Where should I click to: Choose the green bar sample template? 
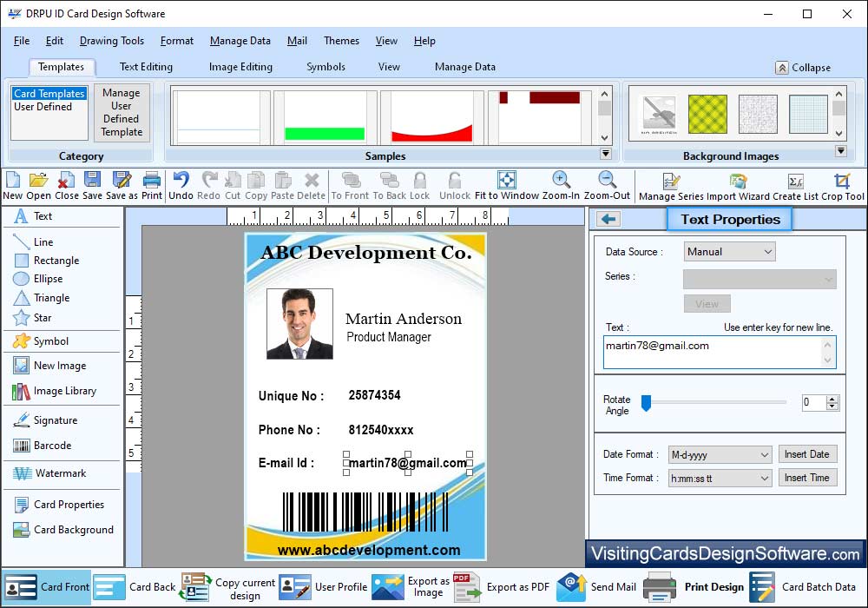(325, 117)
